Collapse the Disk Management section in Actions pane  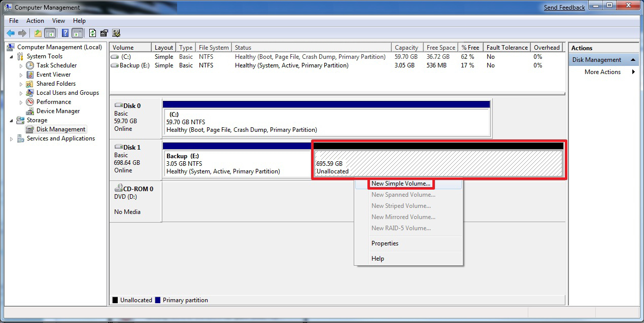point(633,60)
